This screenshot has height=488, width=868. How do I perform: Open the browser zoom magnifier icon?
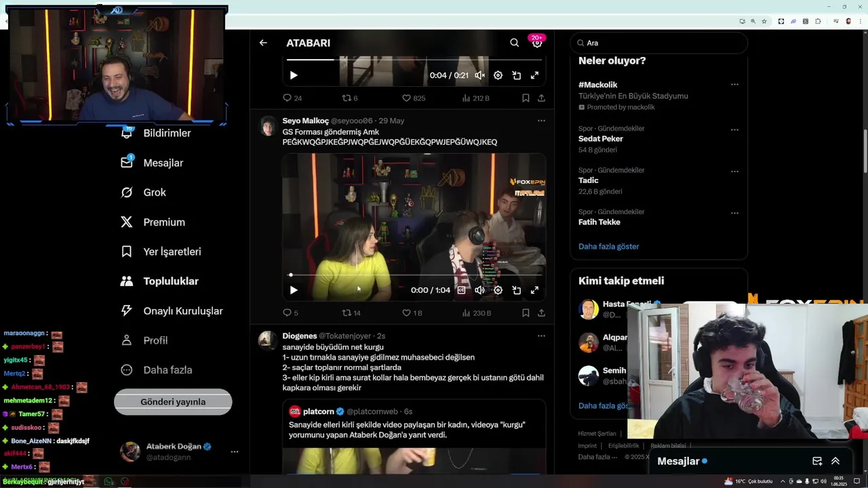753,21
